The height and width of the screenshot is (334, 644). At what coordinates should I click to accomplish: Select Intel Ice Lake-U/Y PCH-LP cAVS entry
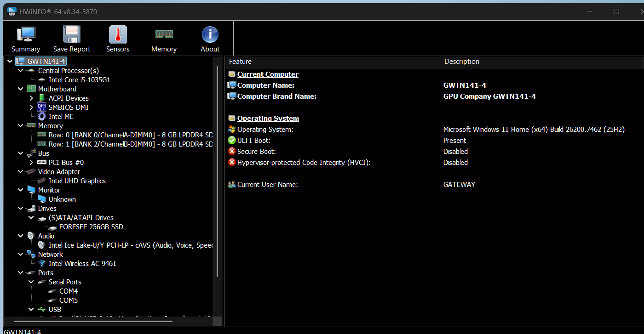click(x=130, y=245)
